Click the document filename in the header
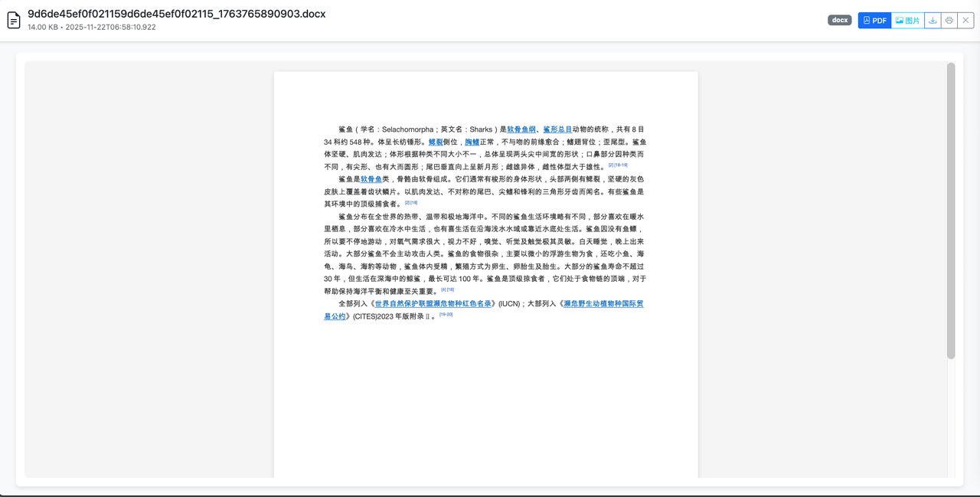The image size is (980, 497). [x=176, y=13]
